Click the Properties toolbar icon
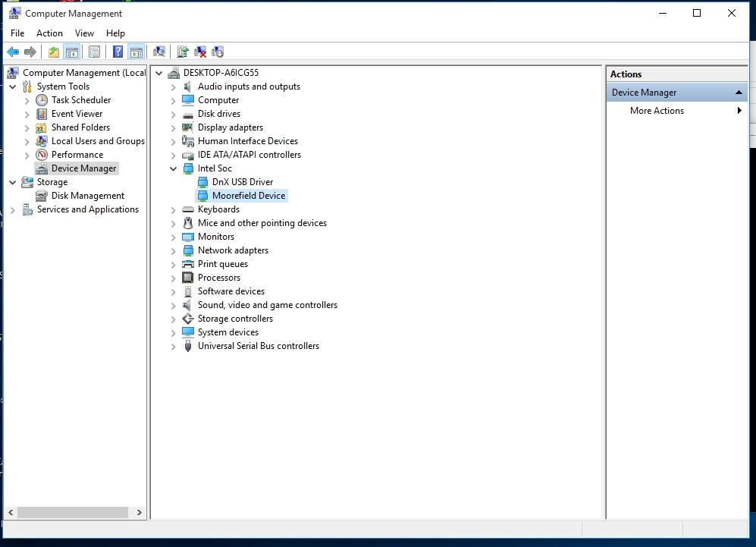 [x=94, y=52]
